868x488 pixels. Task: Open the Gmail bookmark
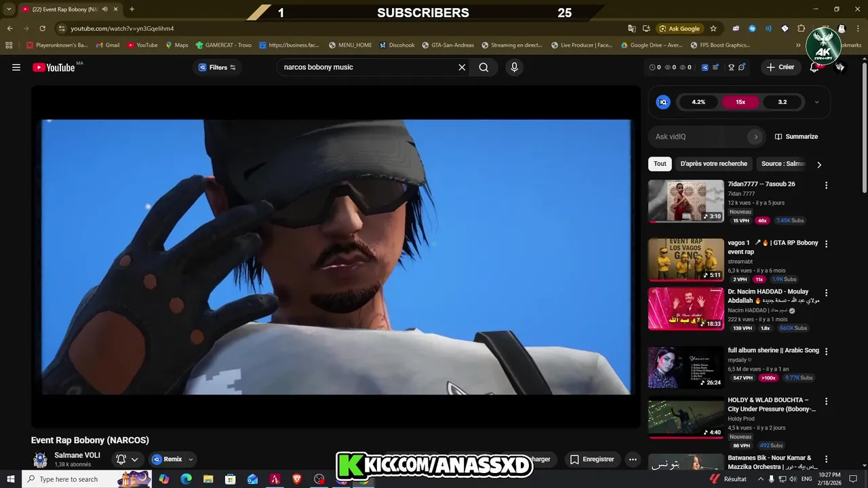tap(108, 45)
